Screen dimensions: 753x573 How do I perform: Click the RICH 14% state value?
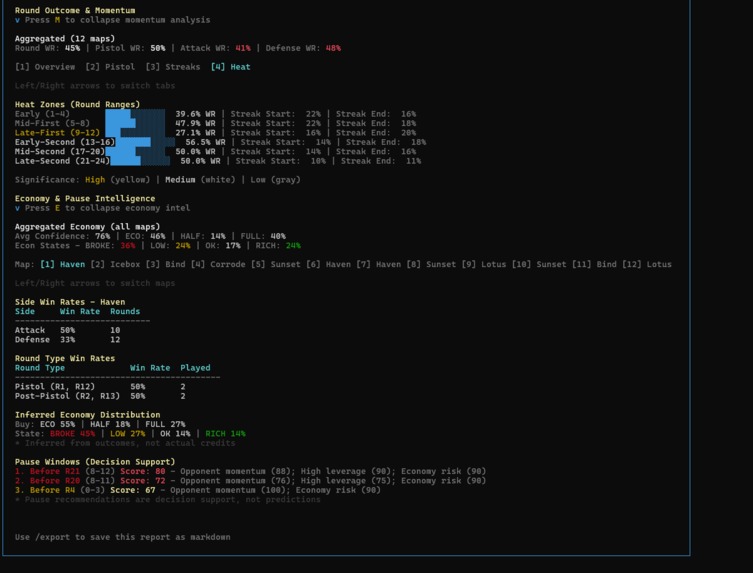pyautogui.click(x=225, y=433)
